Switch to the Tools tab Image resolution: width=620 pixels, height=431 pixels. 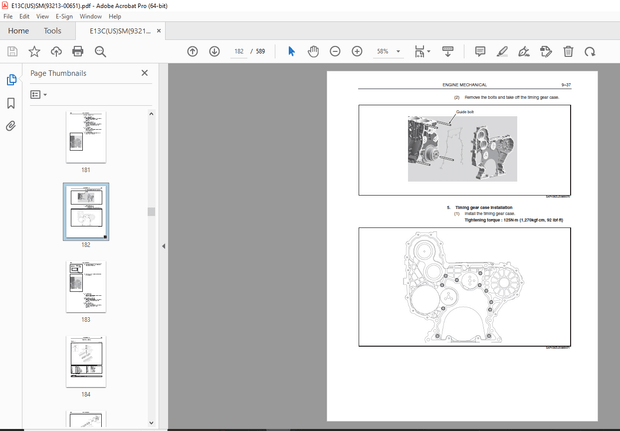pyautogui.click(x=52, y=31)
